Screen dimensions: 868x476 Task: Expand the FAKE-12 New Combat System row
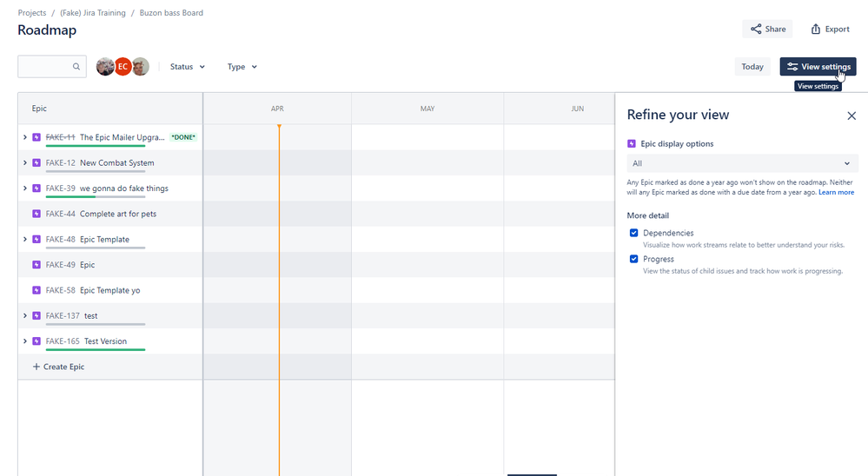point(25,162)
